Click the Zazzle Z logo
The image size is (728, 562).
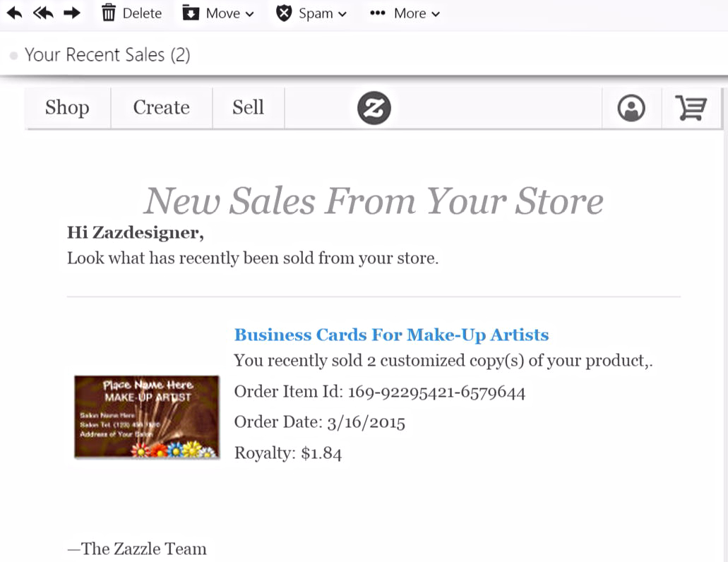(374, 108)
